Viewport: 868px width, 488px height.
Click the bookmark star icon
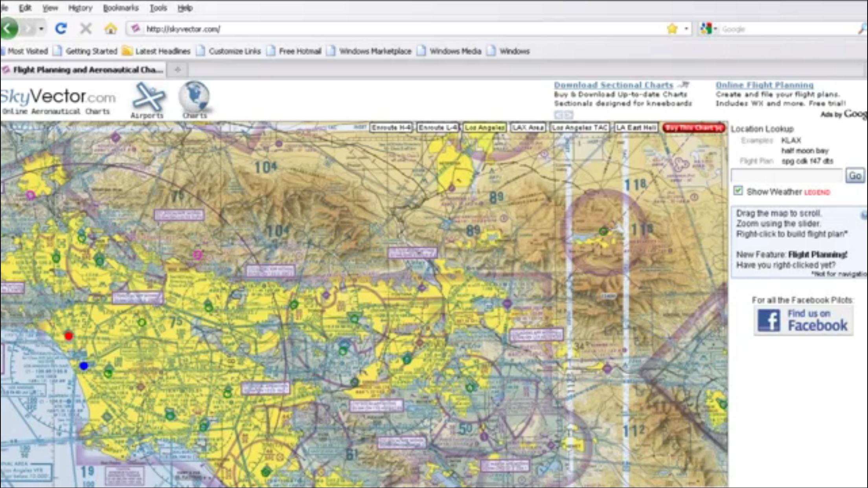pyautogui.click(x=672, y=29)
